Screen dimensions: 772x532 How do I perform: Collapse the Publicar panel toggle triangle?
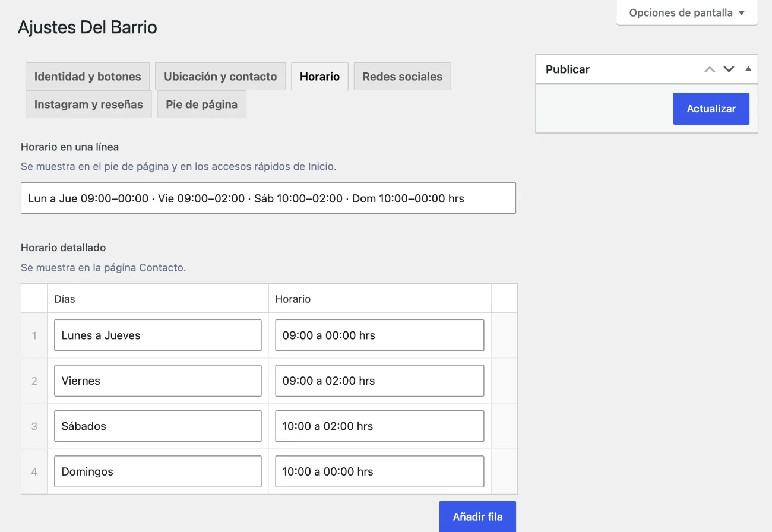point(748,69)
